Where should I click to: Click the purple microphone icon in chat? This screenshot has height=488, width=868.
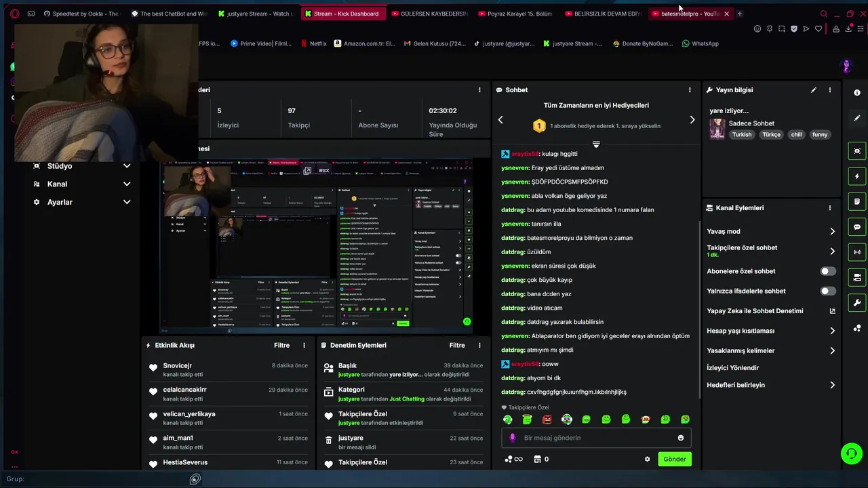click(513, 438)
